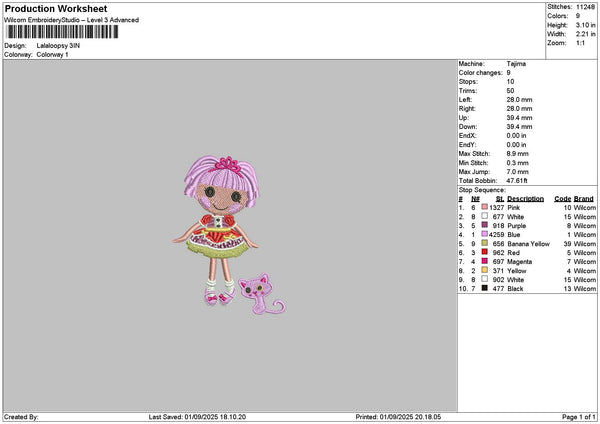Image resolution: width=600 pixels, height=424 pixels.
Task: Click the 'Last Saved: 01/09/2025 18.10.20' text
Action: click(197, 417)
